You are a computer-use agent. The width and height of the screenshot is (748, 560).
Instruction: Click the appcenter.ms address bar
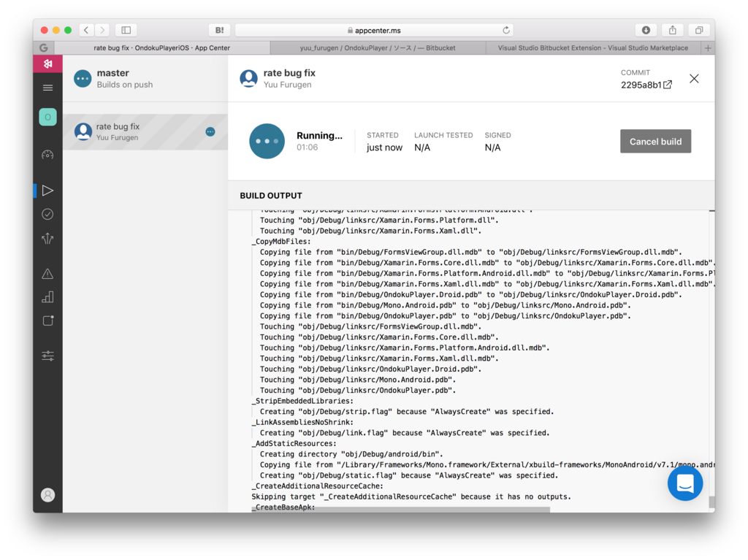375,30
